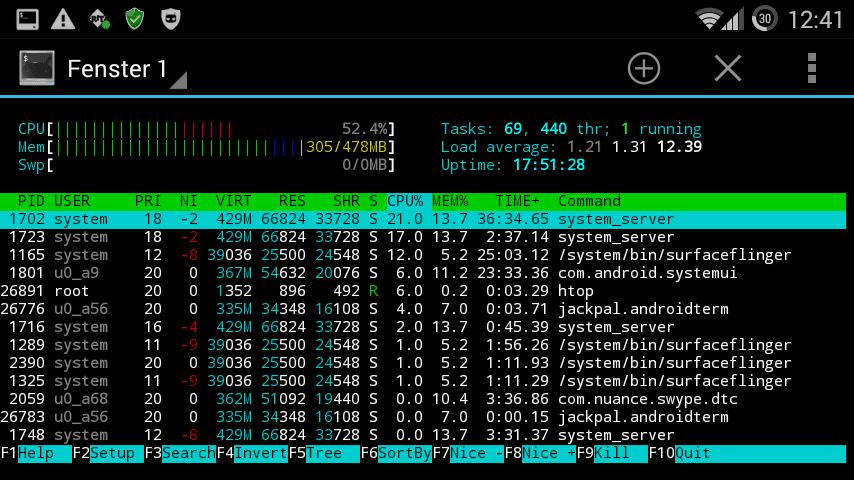Tap the green shield checkmark status icon

[135, 20]
